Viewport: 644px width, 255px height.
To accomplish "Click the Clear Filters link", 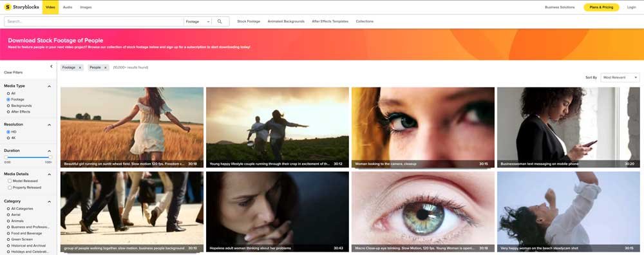I will click(13, 72).
